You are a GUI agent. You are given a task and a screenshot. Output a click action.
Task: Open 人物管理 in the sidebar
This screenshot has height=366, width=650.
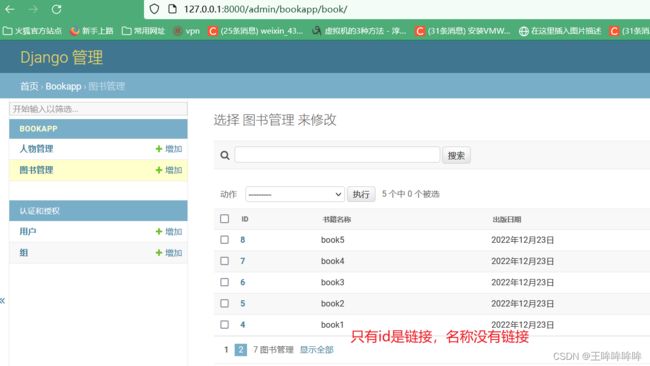(36, 149)
